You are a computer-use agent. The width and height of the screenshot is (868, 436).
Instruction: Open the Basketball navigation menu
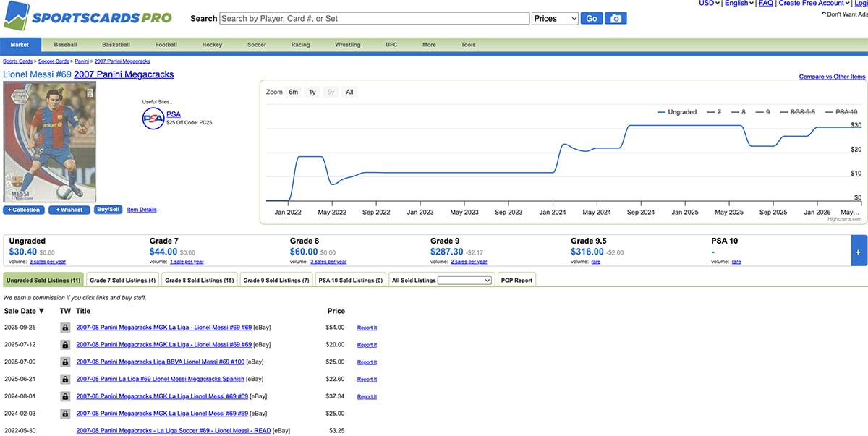[x=116, y=45]
